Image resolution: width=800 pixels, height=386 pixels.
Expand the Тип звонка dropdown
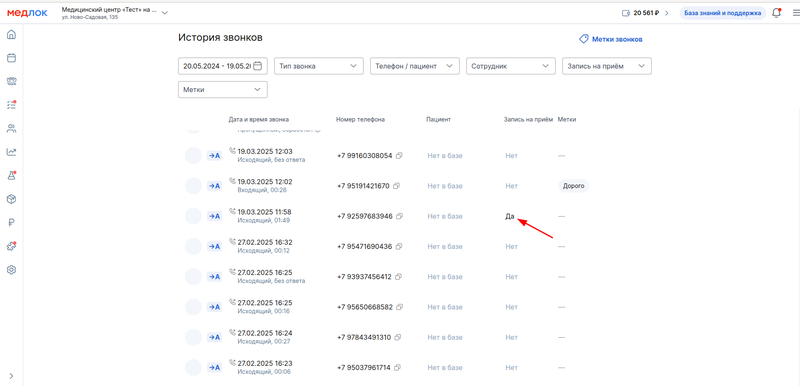(319, 66)
